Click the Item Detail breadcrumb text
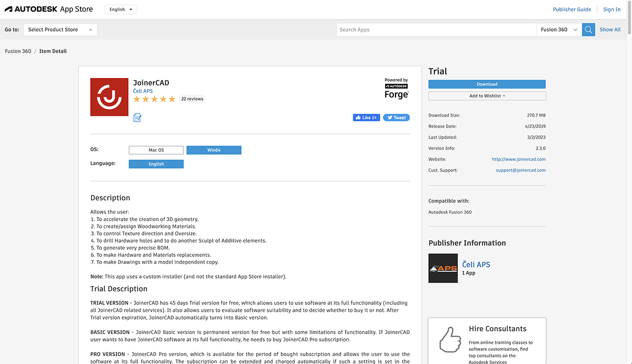The width and height of the screenshot is (632, 364). 53,51
